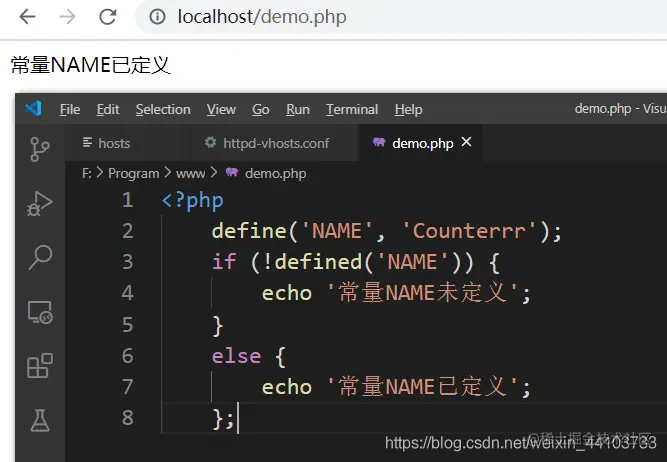Open the Extensions view
This screenshot has height=462, width=667.
[x=40, y=366]
